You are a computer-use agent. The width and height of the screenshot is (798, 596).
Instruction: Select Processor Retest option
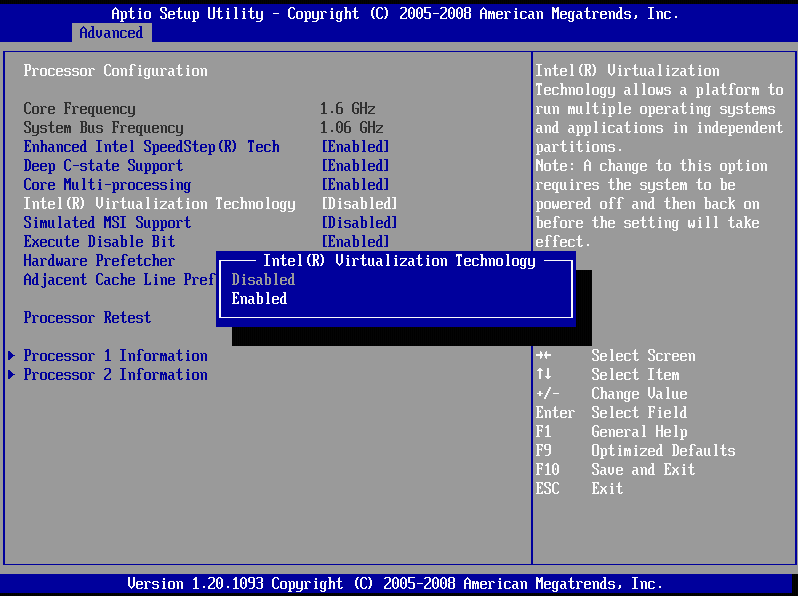[87, 318]
